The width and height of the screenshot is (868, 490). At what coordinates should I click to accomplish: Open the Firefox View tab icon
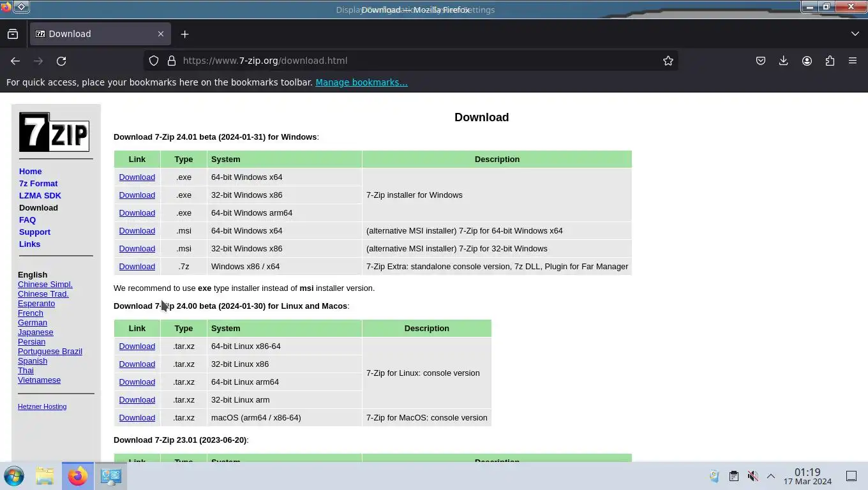pos(13,34)
